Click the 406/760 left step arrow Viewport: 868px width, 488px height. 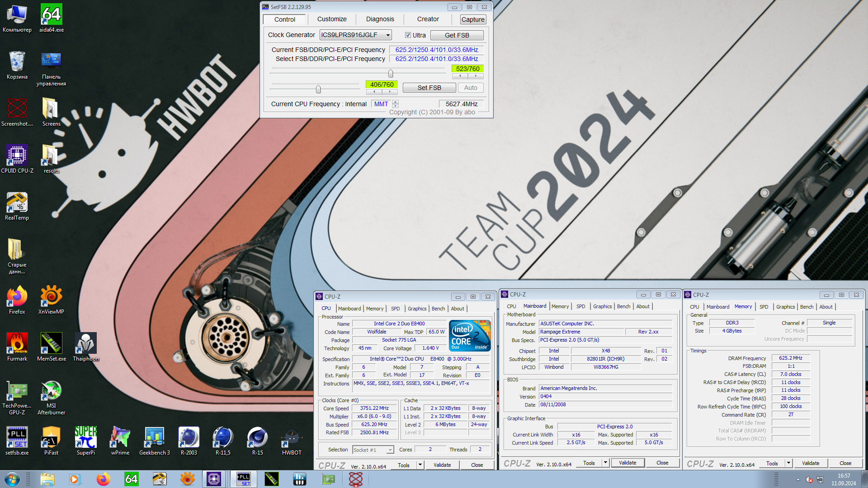374,92
